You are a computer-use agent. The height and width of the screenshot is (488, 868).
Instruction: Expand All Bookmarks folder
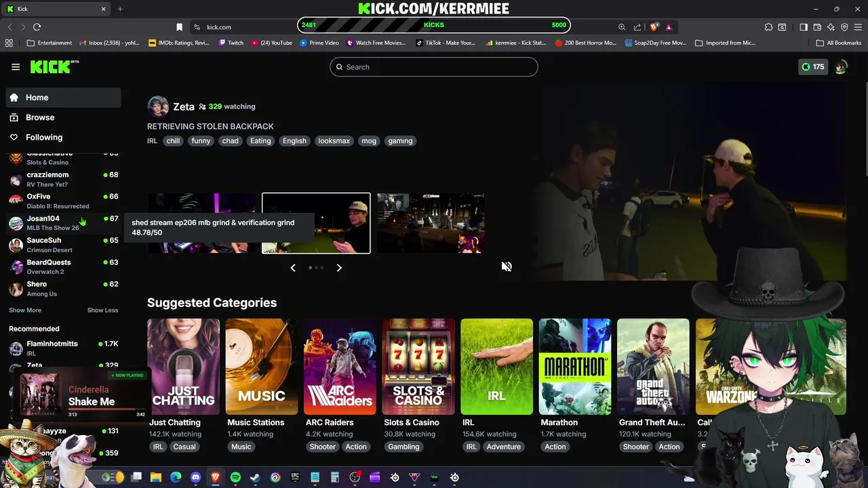click(839, 43)
